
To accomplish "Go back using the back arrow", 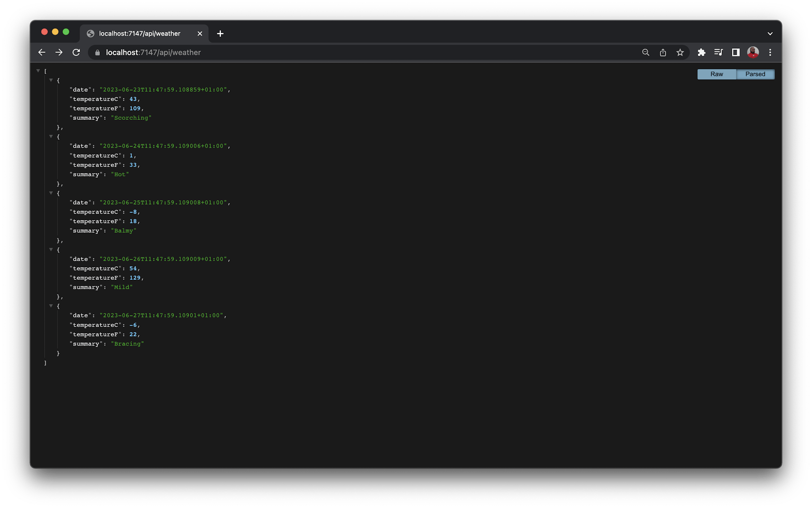I will coord(42,52).
